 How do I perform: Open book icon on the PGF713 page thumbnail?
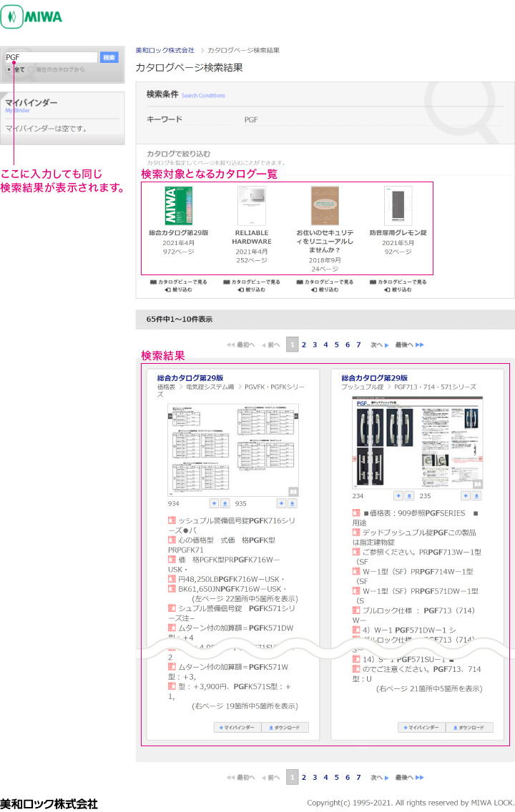coord(478,484)
